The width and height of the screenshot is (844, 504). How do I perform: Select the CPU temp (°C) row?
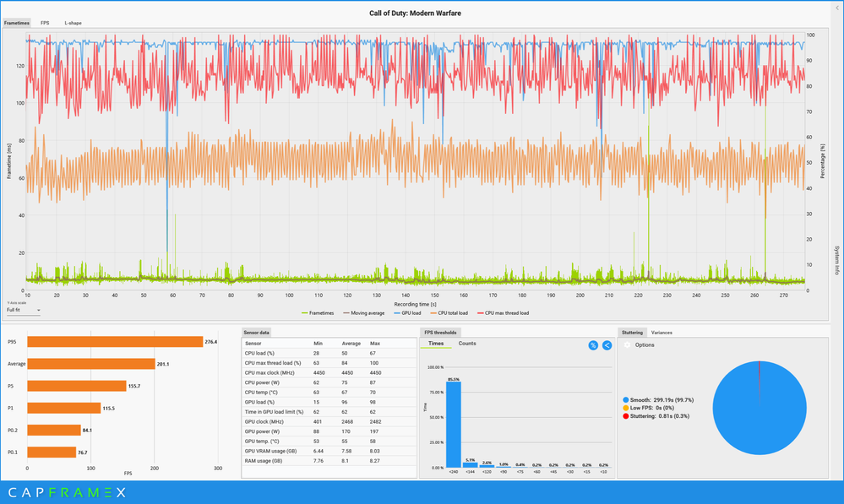point(329,392)
